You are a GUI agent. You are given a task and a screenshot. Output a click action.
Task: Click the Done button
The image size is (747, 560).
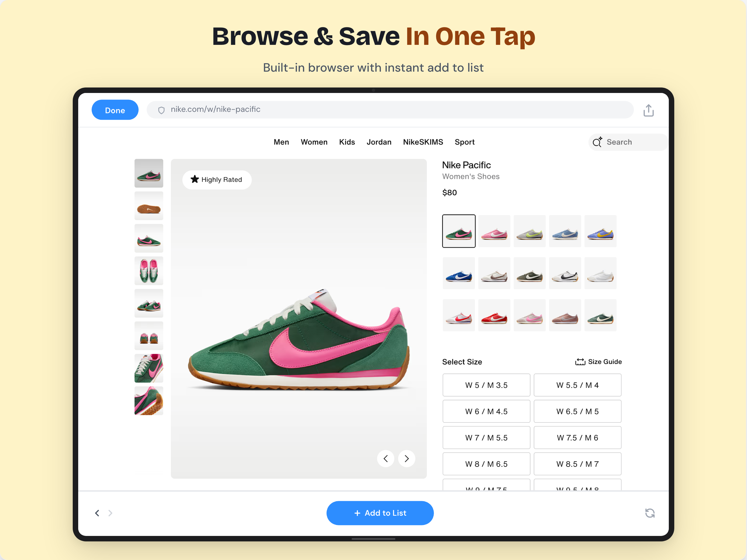[115, 110]
